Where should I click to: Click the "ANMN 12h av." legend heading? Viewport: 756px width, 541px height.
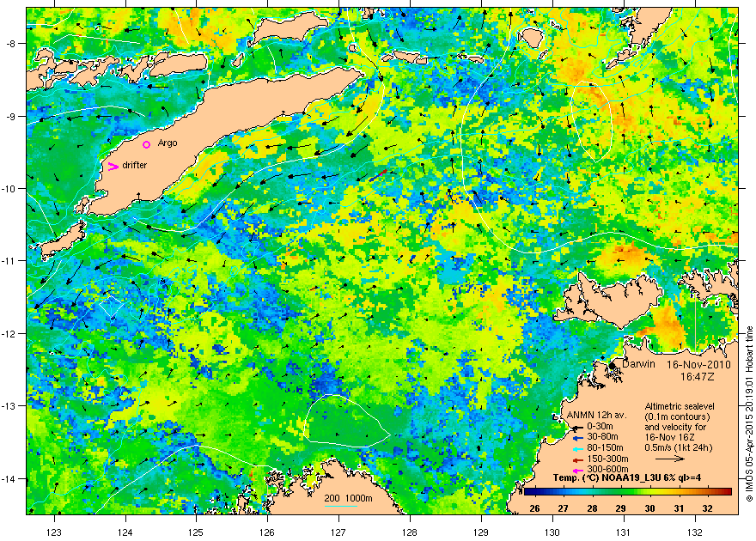tap(596, 416)
